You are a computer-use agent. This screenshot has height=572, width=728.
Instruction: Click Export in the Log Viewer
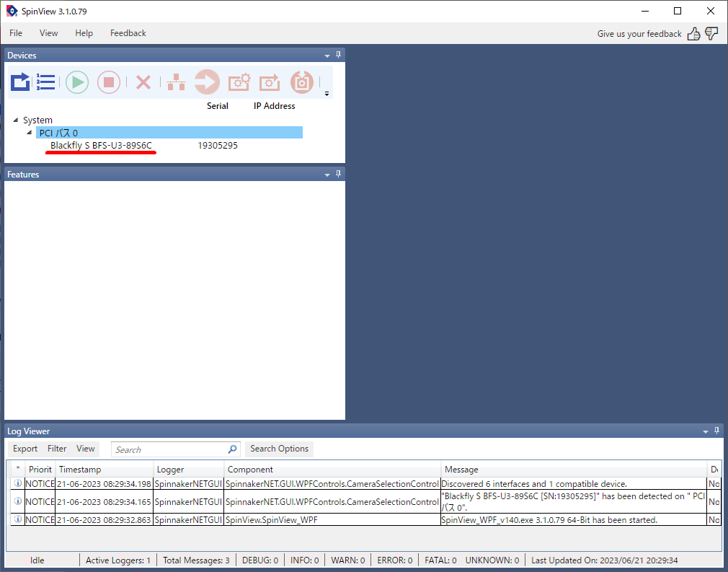pos(25,449)
